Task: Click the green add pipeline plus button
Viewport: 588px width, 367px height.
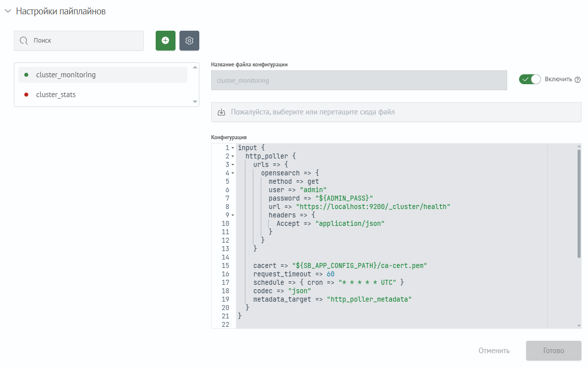Action: [165, 41]
